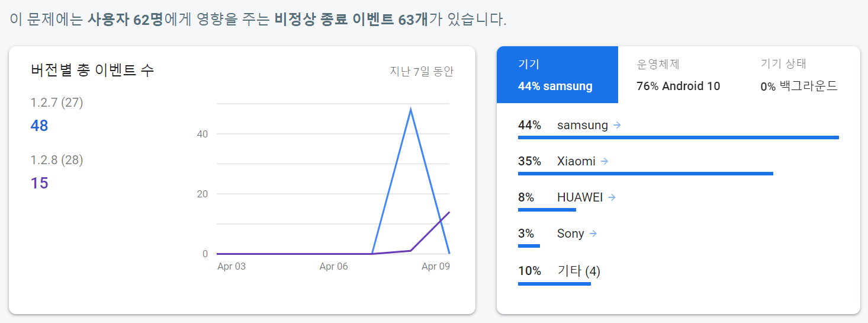Click the Xiaomi 35% progress bar
The height and width of the screenshot is (323, 868).
point(645,174)
